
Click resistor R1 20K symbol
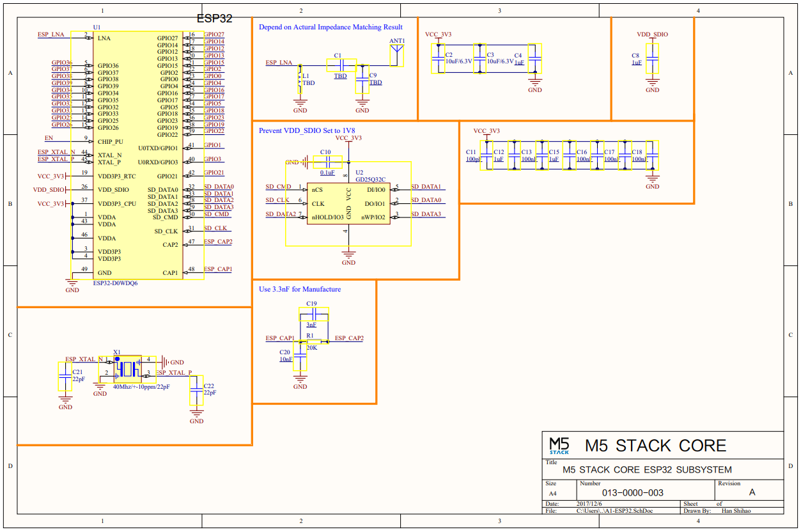point(313,342)
